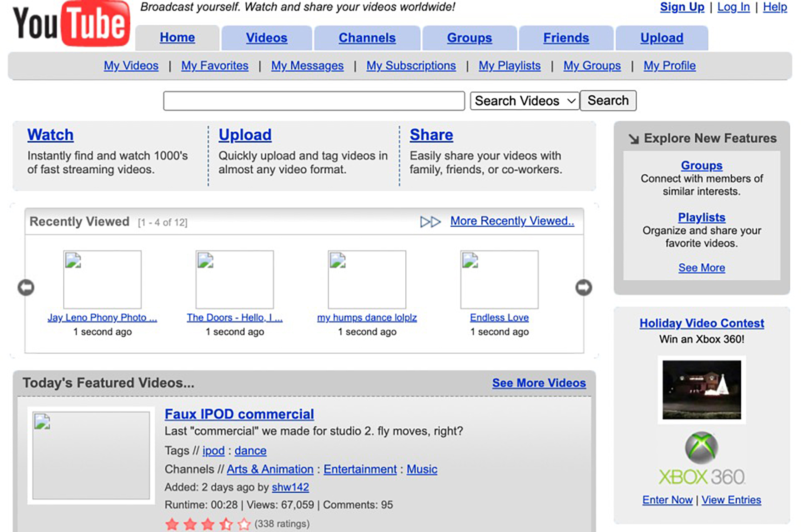Click the YouTube logo
Screen dimensions: 801x532
click(x=71, y=24)
